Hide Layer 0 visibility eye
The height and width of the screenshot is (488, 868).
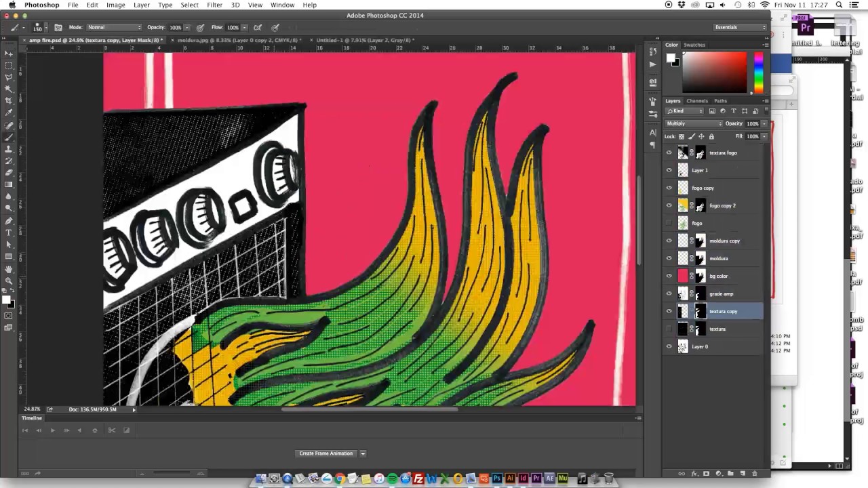[669, 346]
